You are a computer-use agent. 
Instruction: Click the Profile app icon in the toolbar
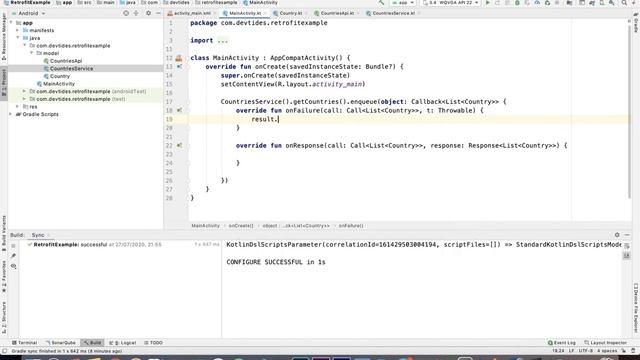click(x=537, y=3)
